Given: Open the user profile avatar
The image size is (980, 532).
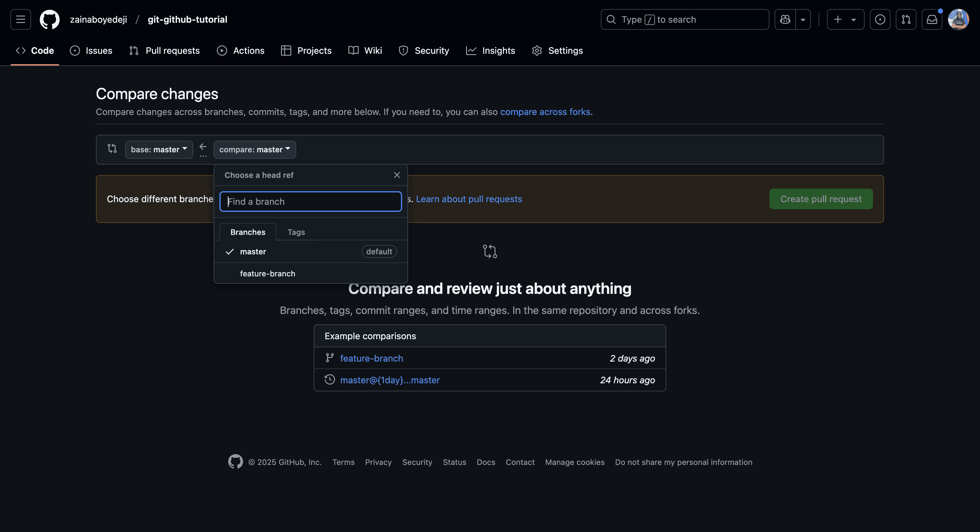Looking at the screenshot, I should pyautogui.click(x=958, y=19).
